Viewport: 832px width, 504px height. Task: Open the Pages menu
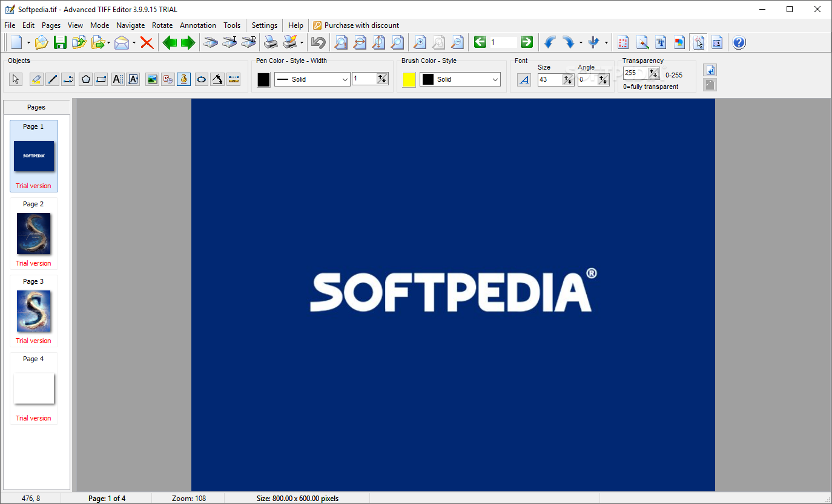(x=51, y=25)
